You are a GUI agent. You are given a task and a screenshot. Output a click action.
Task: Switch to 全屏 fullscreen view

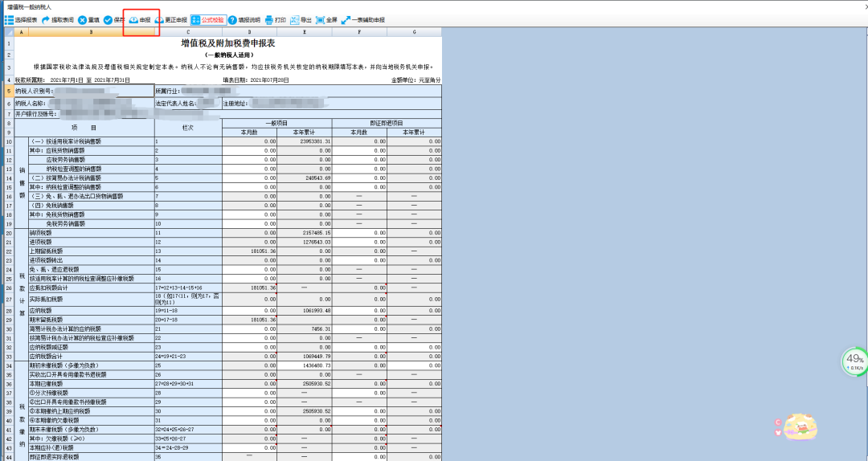326,20
